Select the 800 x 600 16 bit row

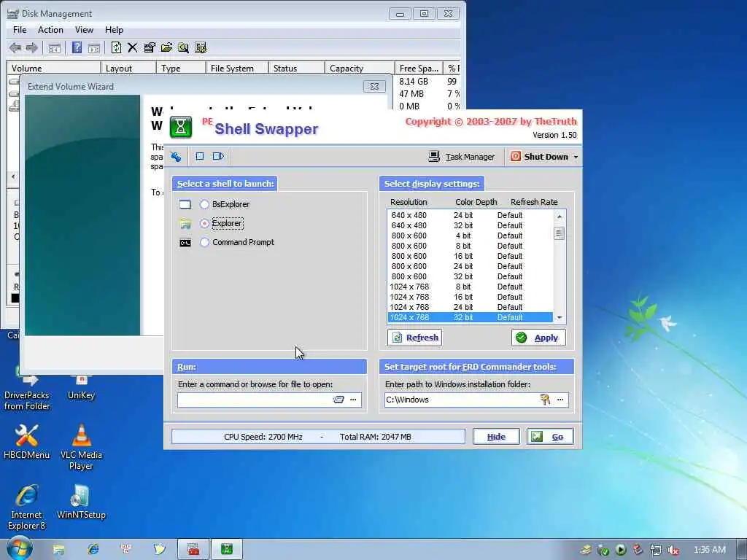[471, 256]
